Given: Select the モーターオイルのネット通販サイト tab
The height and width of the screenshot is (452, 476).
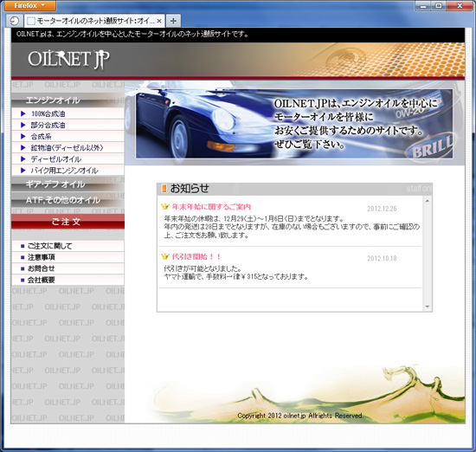Looking at the screenshot, I should (x=94, y=21).
